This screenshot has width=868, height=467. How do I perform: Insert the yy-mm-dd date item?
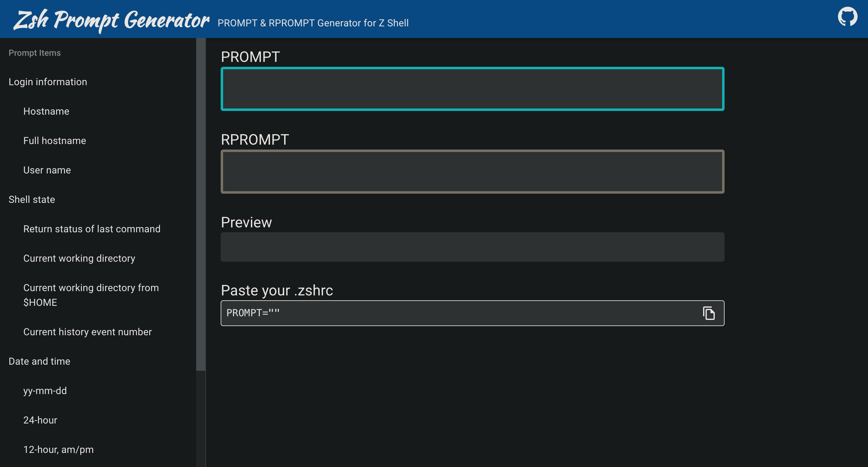click(45, 391)
